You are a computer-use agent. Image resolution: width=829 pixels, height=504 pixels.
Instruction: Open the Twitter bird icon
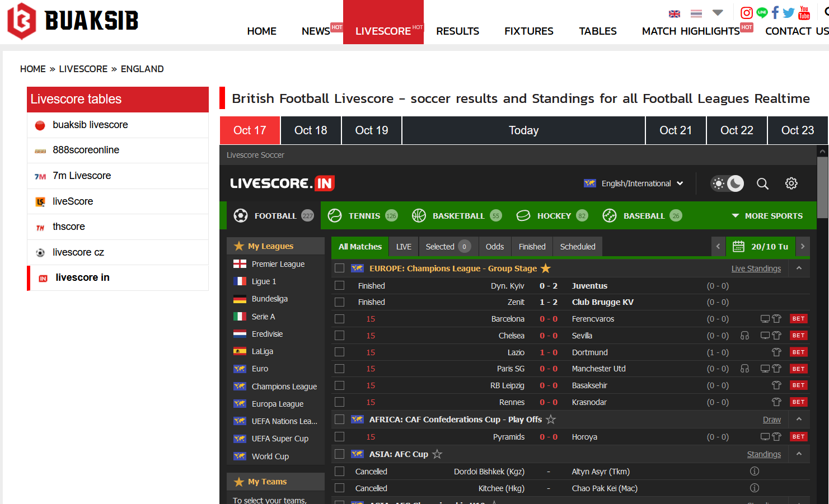pyautogui.click(x=789, y=13)
